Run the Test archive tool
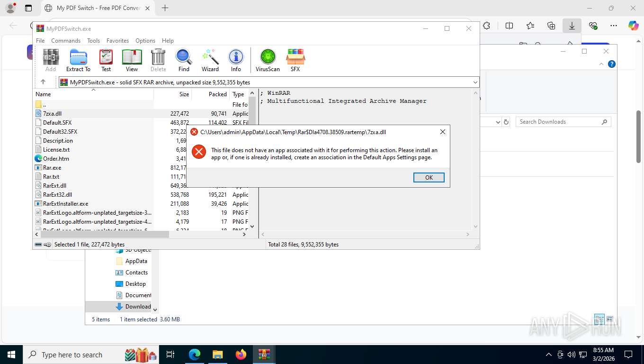 coord(106,60)
